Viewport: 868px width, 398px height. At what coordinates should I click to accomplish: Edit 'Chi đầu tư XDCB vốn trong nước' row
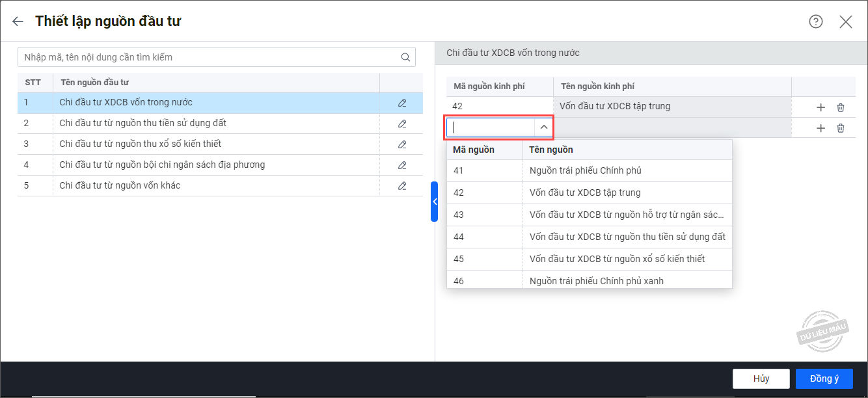tap(401, 103)
